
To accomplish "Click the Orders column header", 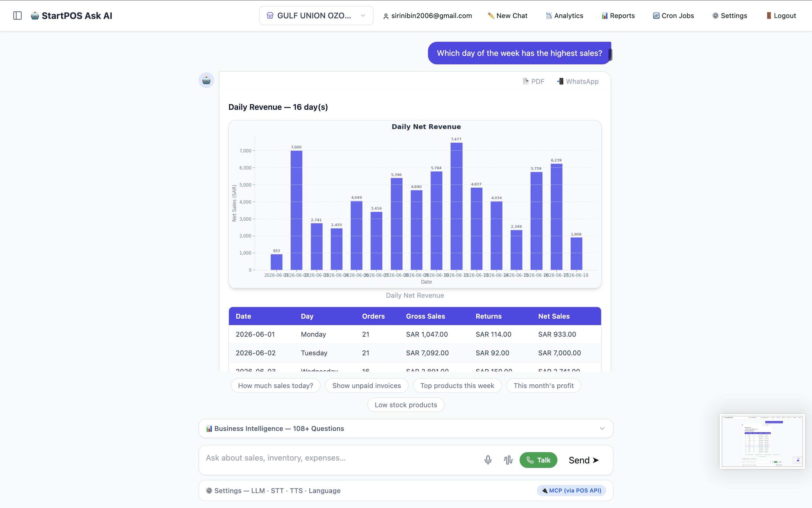I will tap(373, 316).
